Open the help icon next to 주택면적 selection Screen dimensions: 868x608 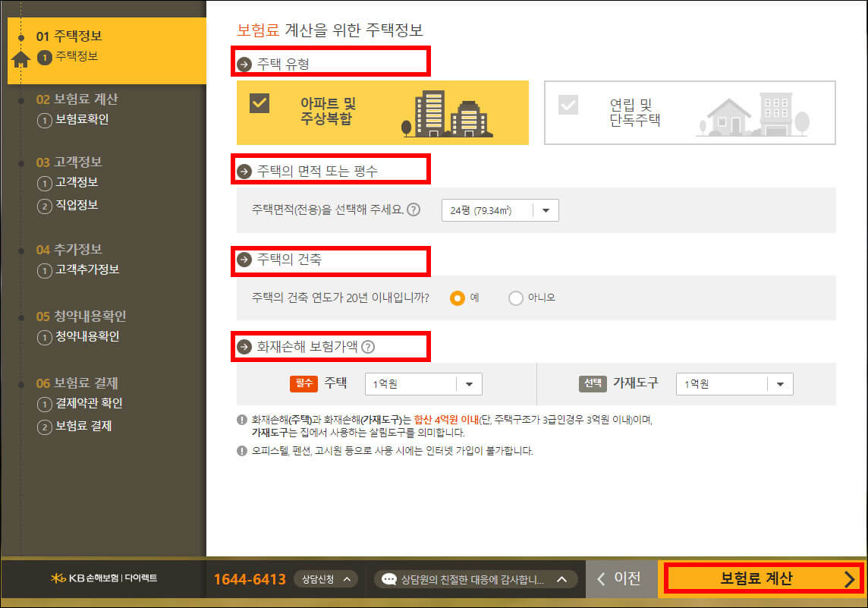pos(414,210)
